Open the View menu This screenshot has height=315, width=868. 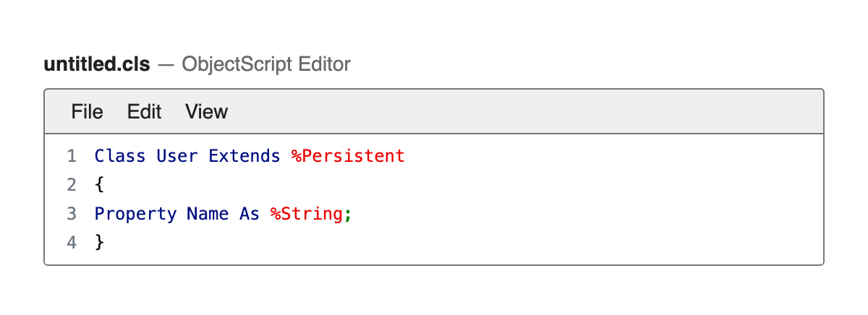[206, 111]
